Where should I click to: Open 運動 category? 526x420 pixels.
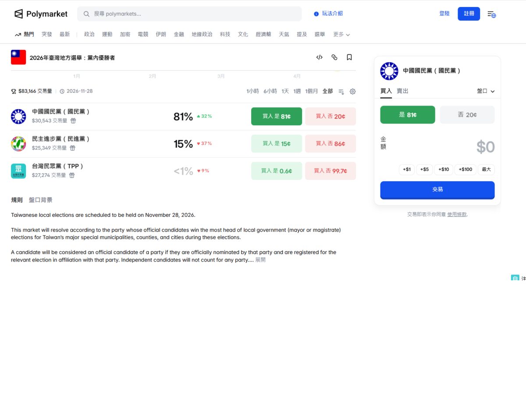(x=107, y=34)
